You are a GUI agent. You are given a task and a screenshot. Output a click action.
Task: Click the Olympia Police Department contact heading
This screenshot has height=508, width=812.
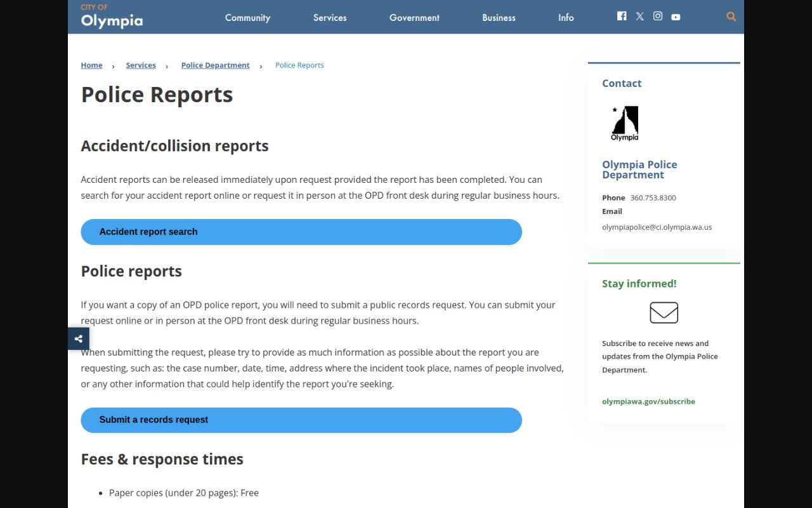pyautogui.click(x=639, y=170)
